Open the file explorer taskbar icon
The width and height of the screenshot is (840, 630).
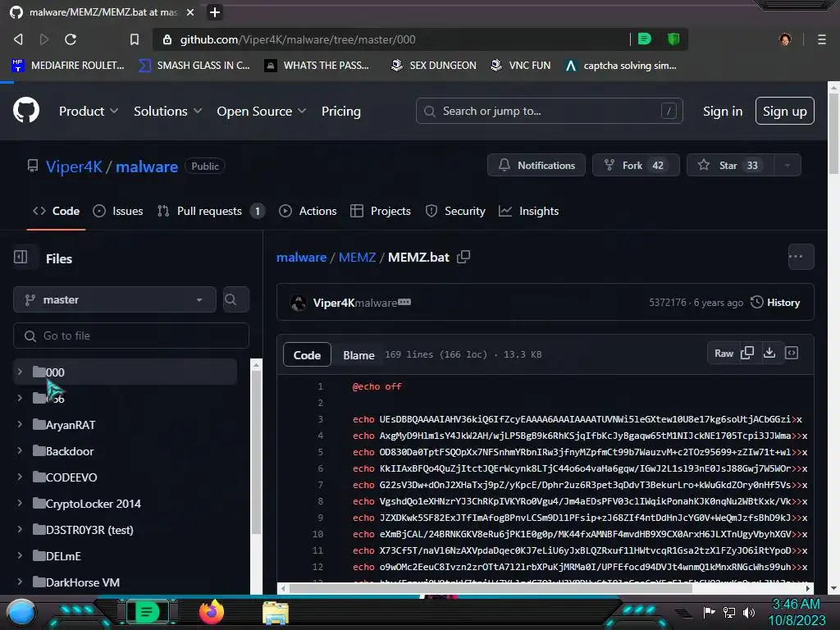(276, 613)
